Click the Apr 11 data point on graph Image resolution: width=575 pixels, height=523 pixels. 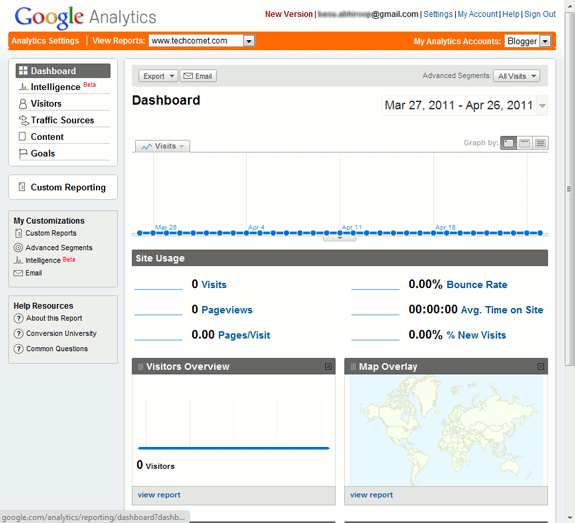click(340, 233)
